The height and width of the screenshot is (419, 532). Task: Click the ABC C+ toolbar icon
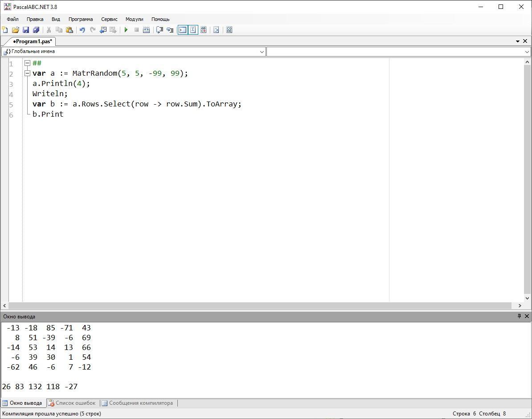(203, 30)
